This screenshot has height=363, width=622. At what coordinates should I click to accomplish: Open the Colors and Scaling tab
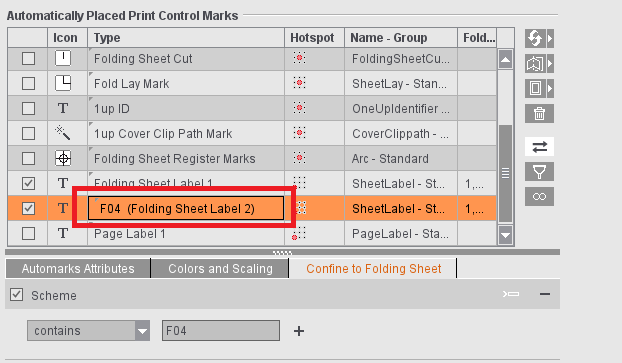(x=220, y=269)
